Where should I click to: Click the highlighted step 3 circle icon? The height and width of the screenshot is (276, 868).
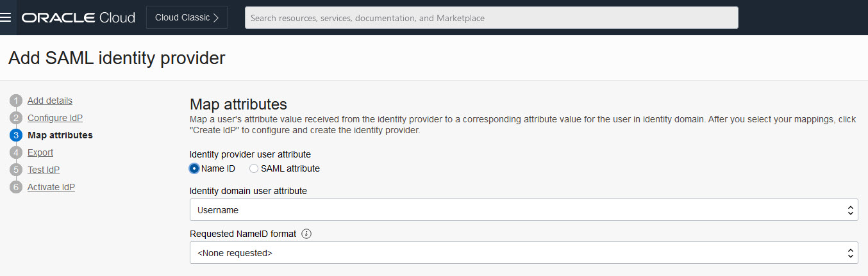tap(17, 135)
